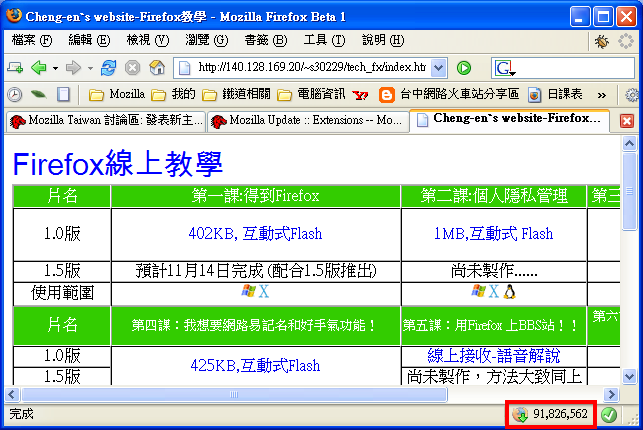Viewport: 643px width, 430px height.
Task: Open the 書籤 (B) menu
Action: pos(265,40)
